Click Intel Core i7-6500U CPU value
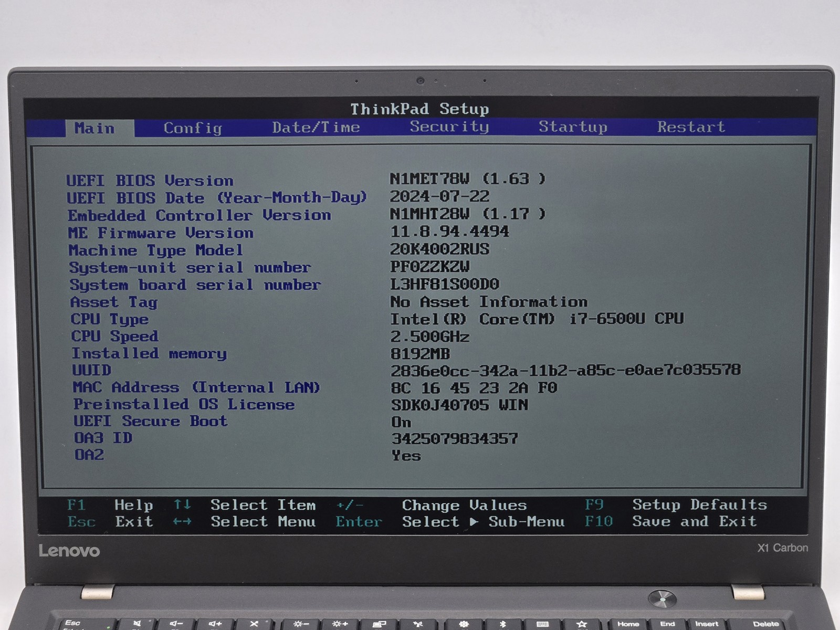The height and width of the screenshot is (630, 840). [x=537, y=319]
